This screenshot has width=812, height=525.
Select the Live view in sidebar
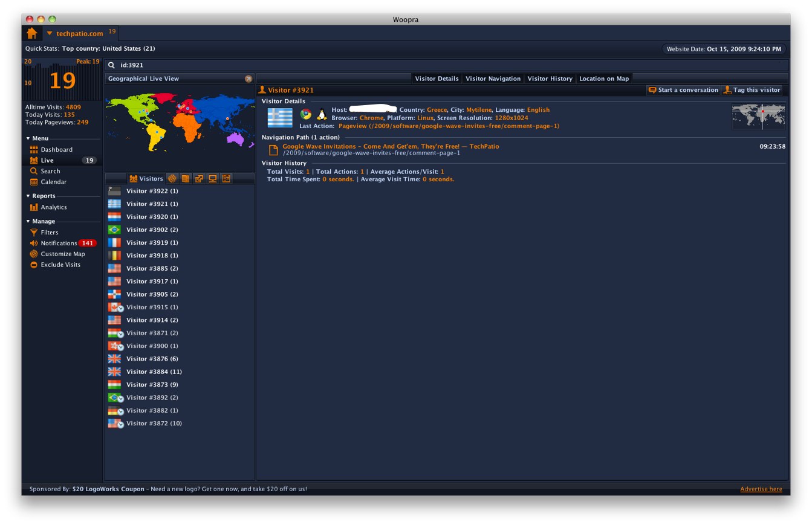click(62, 161)
